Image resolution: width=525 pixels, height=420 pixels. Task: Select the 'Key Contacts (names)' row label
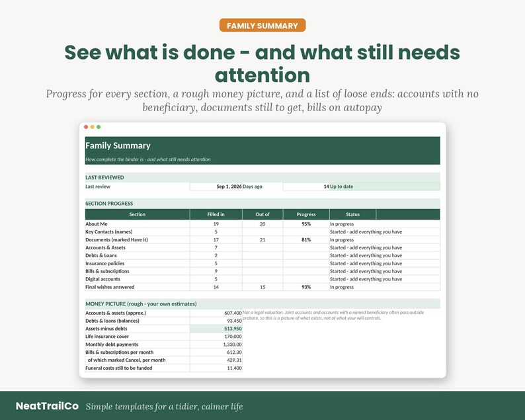click(138, 231)
